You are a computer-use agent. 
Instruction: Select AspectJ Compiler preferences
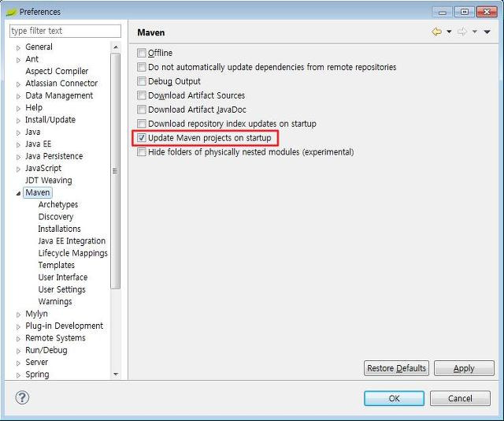click(57, 71)
